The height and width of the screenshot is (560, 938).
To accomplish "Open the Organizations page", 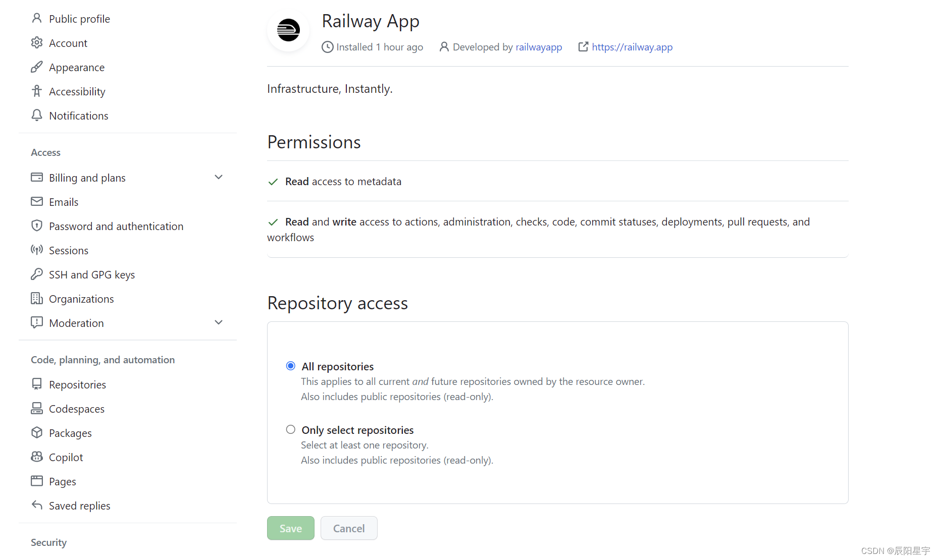I will click(81, 299).
